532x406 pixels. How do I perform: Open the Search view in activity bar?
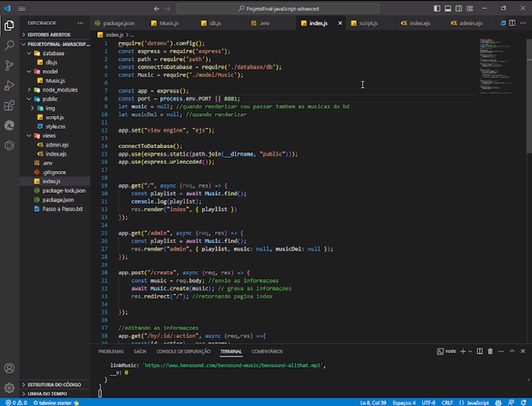tap(9, 45)
